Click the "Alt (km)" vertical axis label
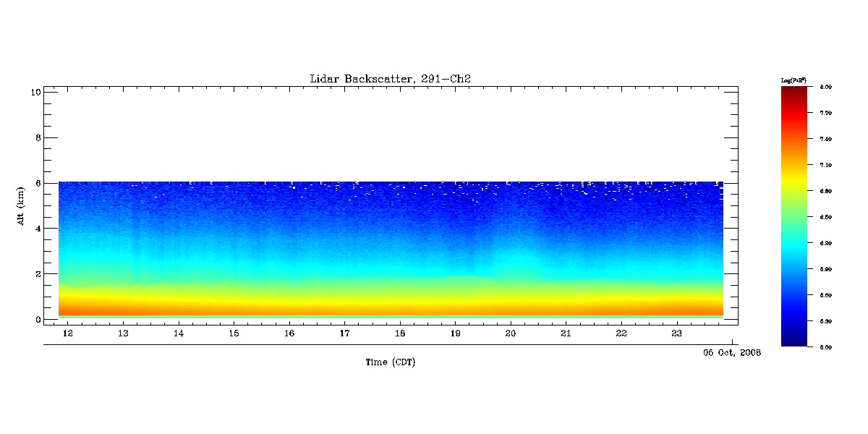 [x=22, y=205]
